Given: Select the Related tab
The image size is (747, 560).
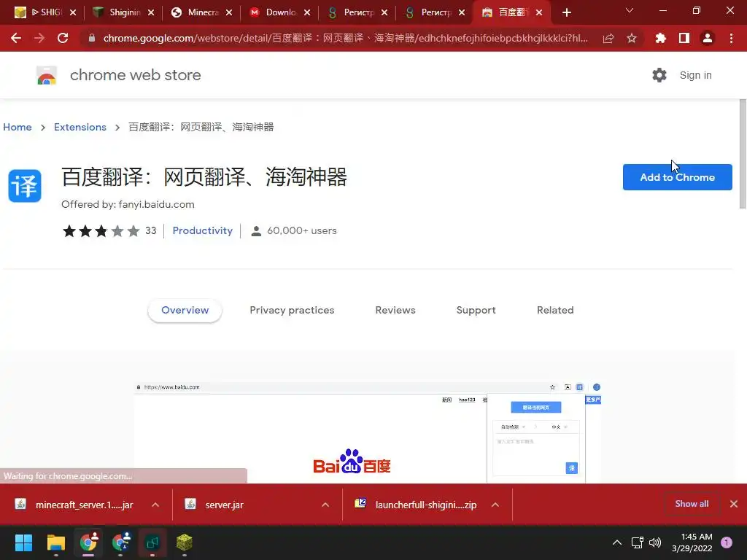Looking at the screenshot, I should click(x=555, y=310).
